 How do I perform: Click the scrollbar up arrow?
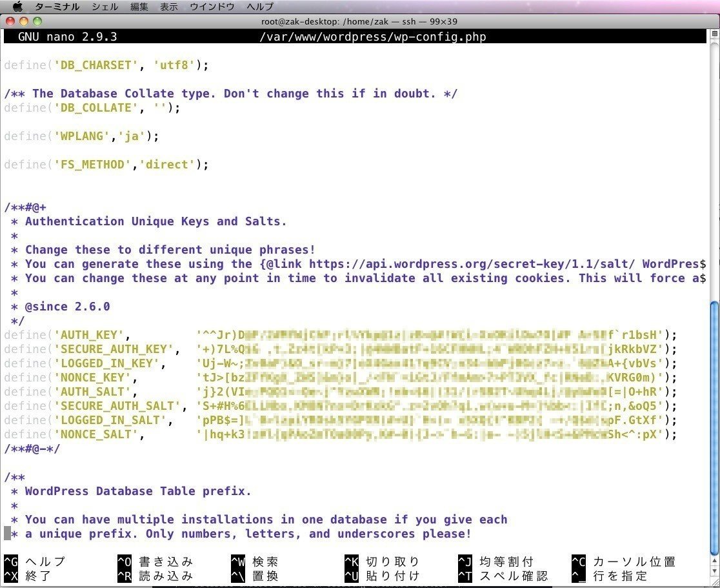(x=714, y=562)
